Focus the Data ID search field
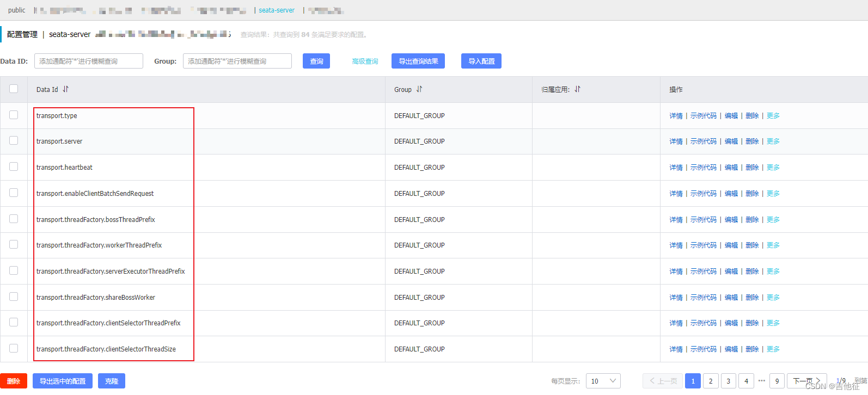This screenshot has width=868, height=395. point(89,61)
